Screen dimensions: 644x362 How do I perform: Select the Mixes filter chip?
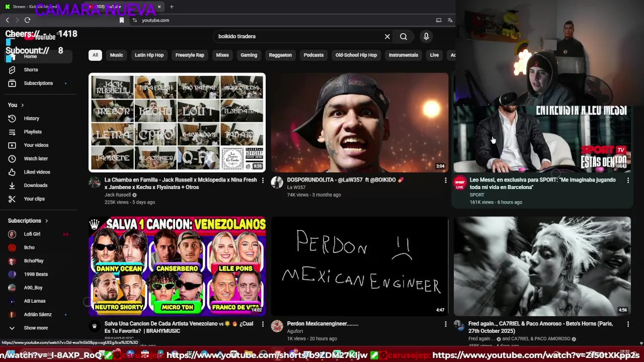(222, 55)
